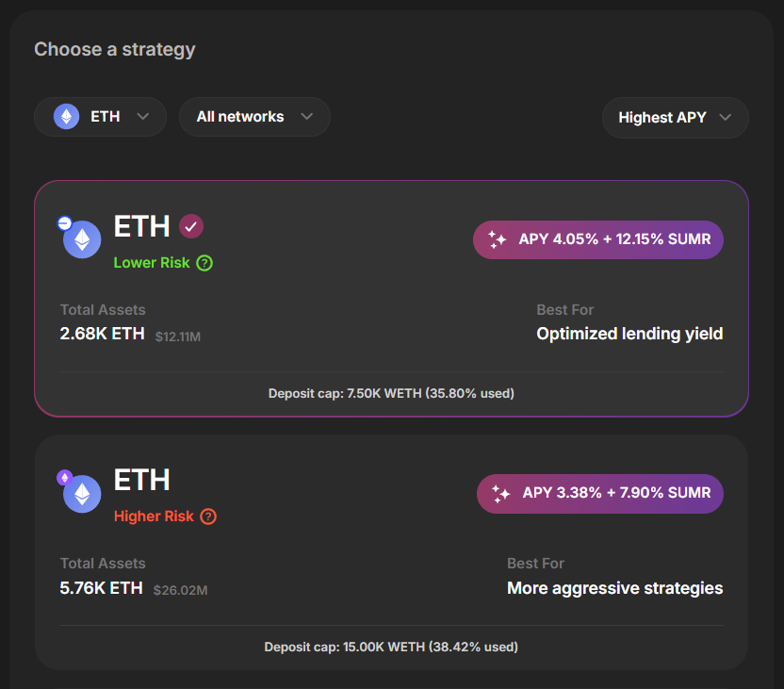The width and height of the screenshot is (784, 689).
Task: Click the ETH token icon in higher risk card
Action: pyautogui.click(x=82, y=494)
